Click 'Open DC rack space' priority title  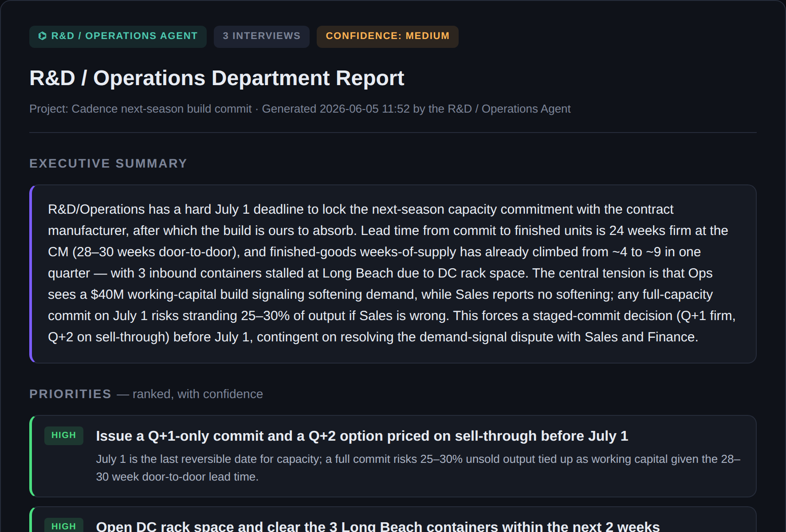378,527
